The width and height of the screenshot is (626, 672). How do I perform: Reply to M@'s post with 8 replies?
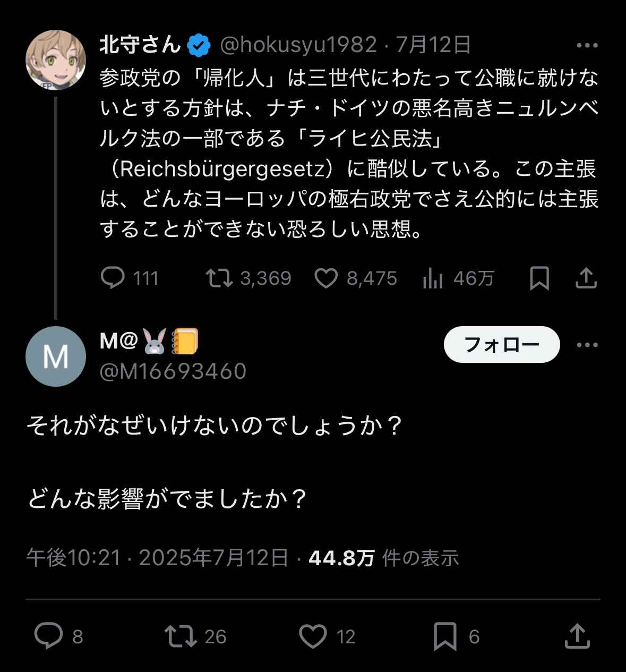coord(48,636)
